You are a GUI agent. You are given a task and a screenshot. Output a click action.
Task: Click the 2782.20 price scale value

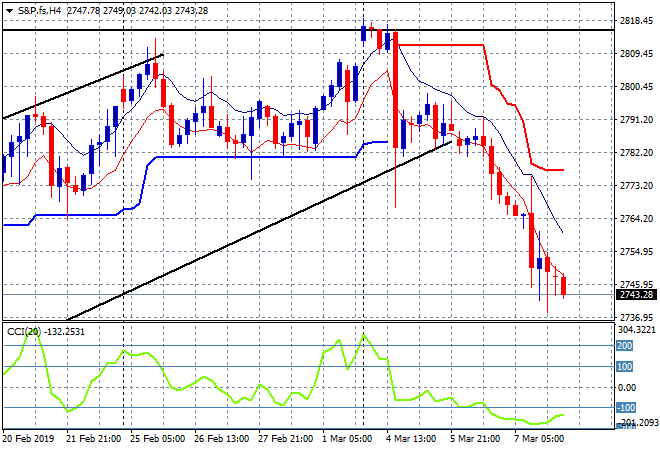click(x=636, y=152)
